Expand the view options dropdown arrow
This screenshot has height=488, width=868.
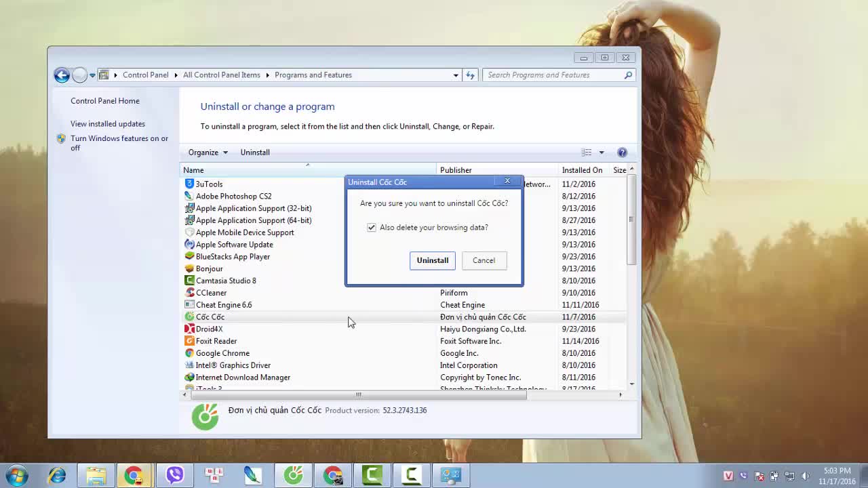601,152
